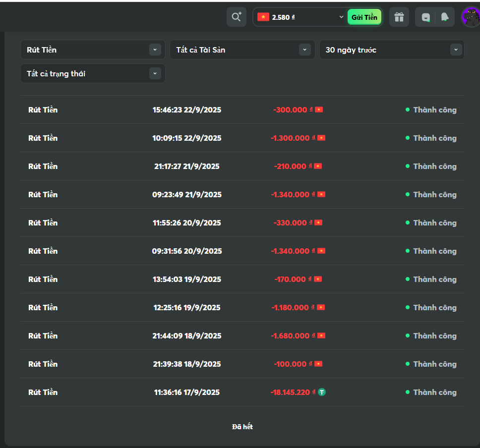Open the chat message icon

(x=425, y=17)
